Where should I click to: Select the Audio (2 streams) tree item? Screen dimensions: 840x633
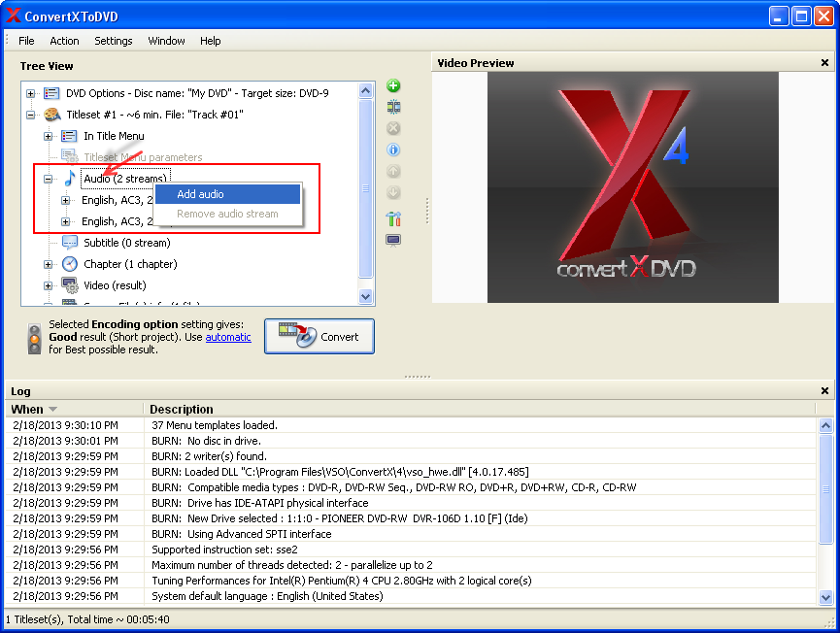125,179
